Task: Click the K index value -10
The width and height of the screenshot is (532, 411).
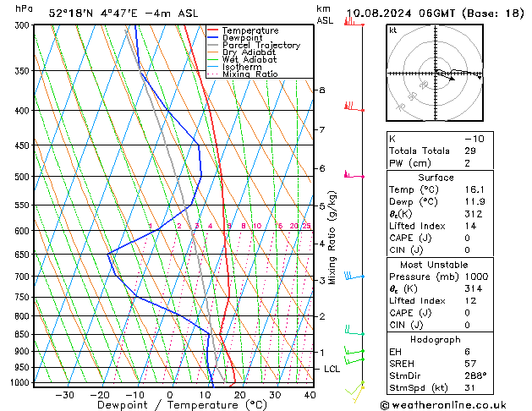Action: click(474, 139)
